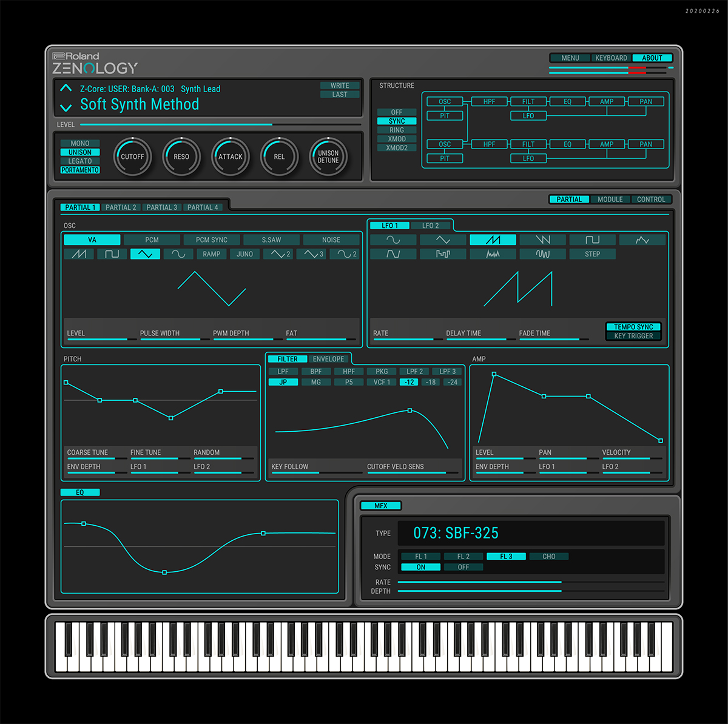This screenshot has width=728, height=724.
Task: Toggle PORTAMENTO
Action: tap(80, 170)
